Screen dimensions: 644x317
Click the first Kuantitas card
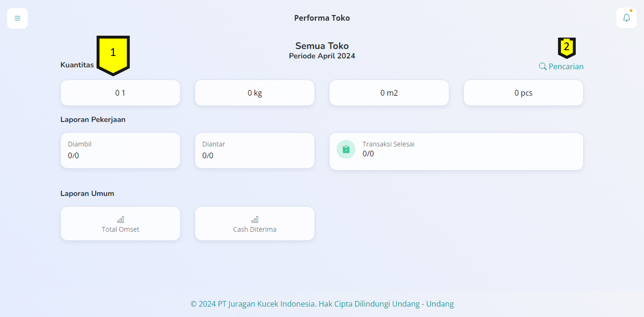pyautogui.click(x=120, y=93)
